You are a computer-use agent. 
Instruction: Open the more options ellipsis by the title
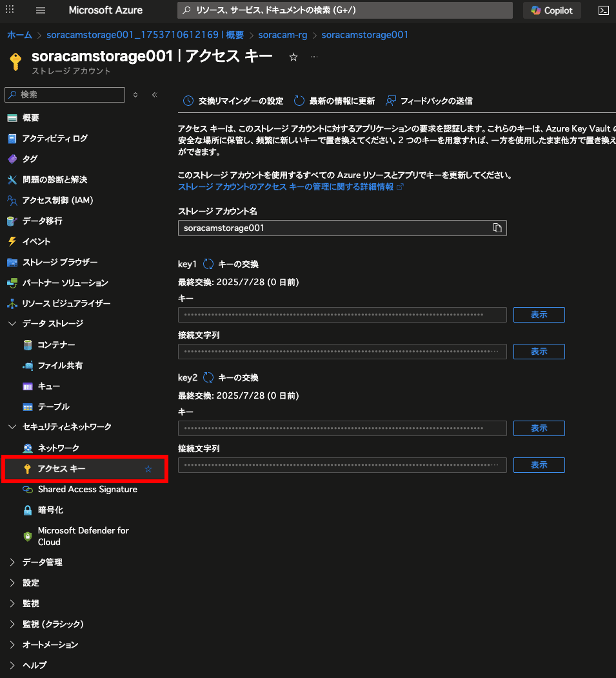tap(314, 57)
